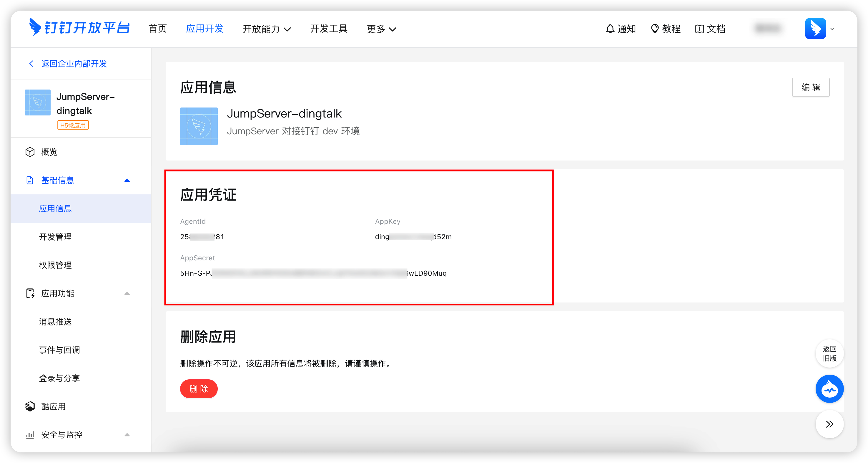
Task: Click the 编辑 button
Action: point(811,87)
